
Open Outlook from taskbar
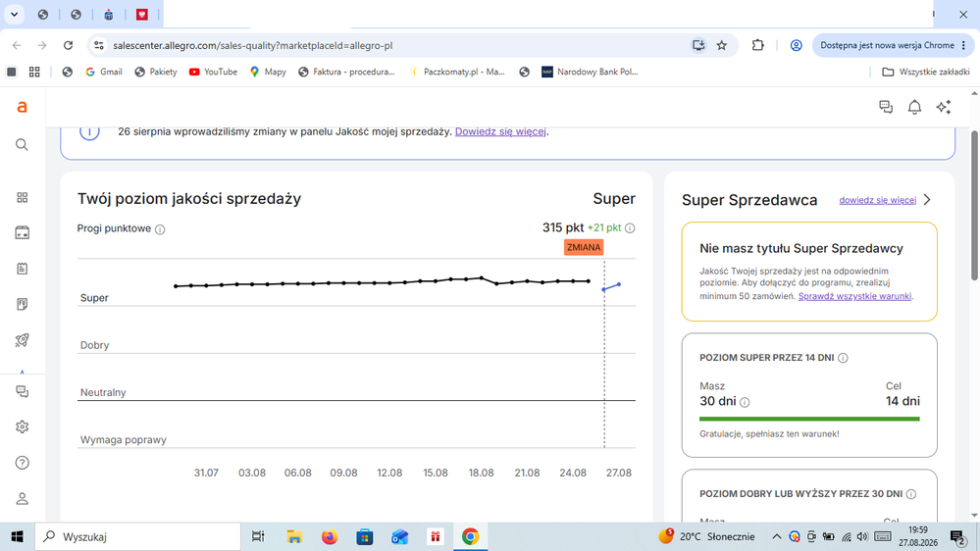(400, 536)
